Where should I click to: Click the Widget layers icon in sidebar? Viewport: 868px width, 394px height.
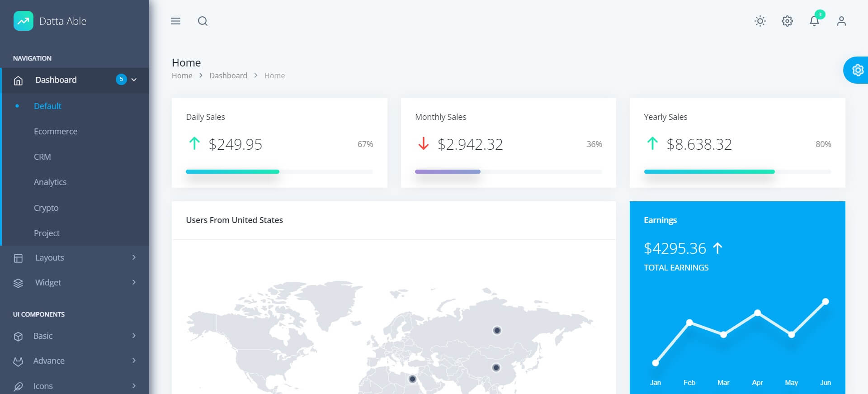(x=18, y=283)
